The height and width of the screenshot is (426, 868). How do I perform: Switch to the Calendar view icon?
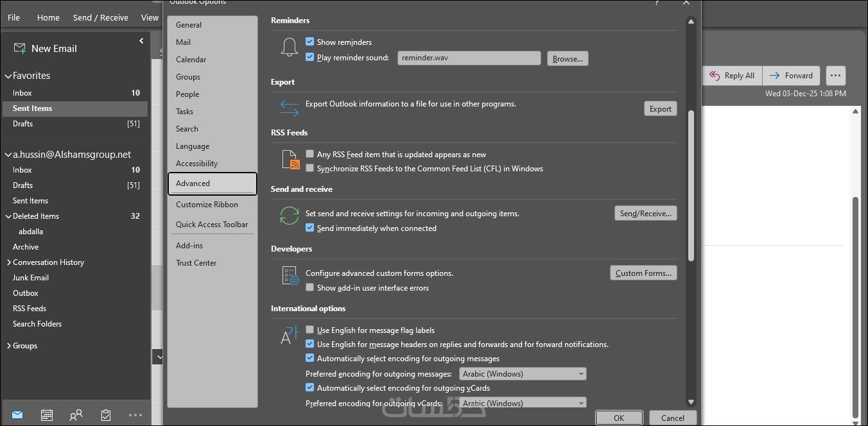click(47, 415)
